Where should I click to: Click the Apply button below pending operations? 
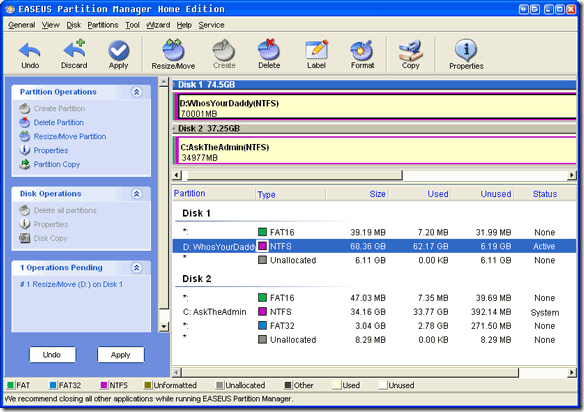pyautogui.click(x=121, y=355)
